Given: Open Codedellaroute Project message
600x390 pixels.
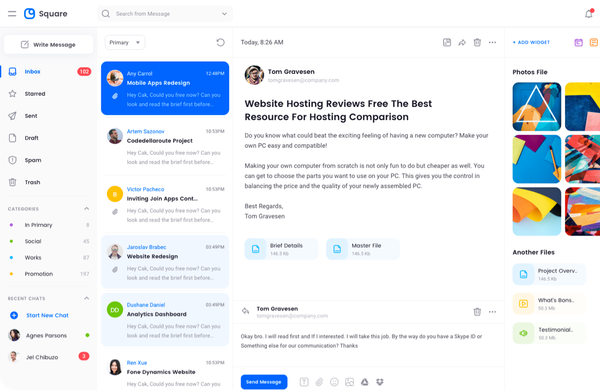Looking at the screenshot, I should 165,147.
